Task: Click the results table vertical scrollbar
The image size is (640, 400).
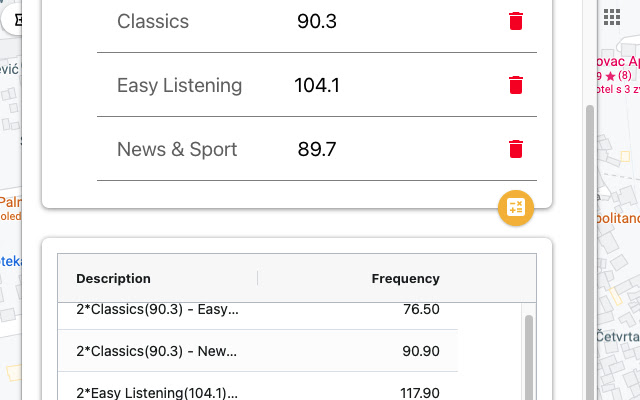Action: pyautogui.click(x=529, y=357)
